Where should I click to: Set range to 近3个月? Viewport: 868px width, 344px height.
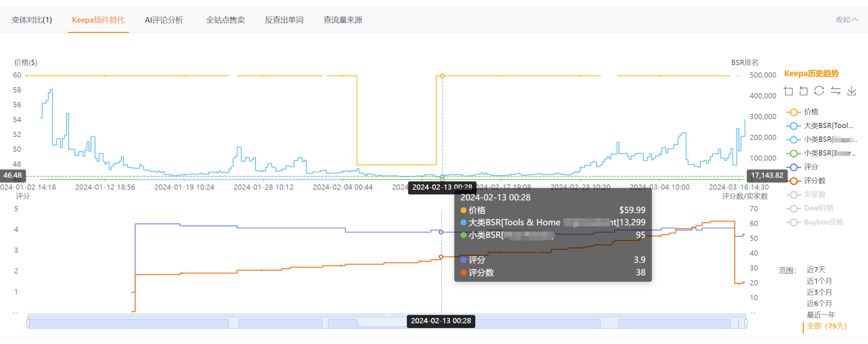pyautogui.click(x=819, y=292)
